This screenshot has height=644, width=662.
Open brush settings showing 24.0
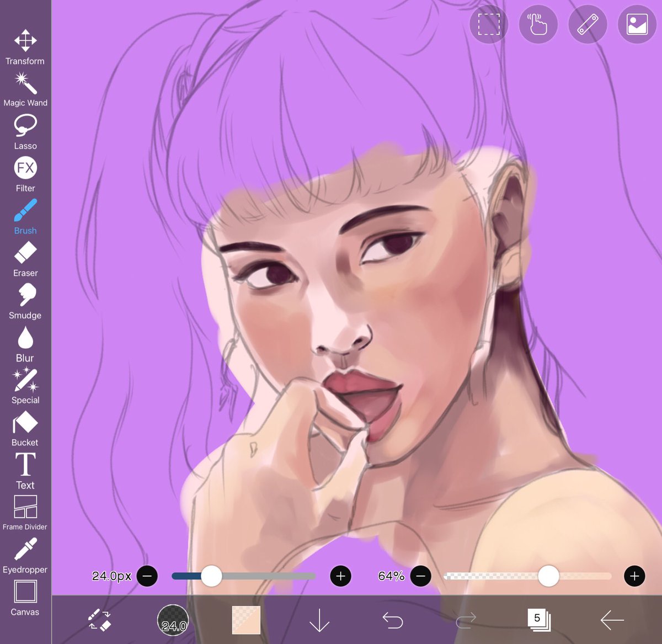[173, 620]
